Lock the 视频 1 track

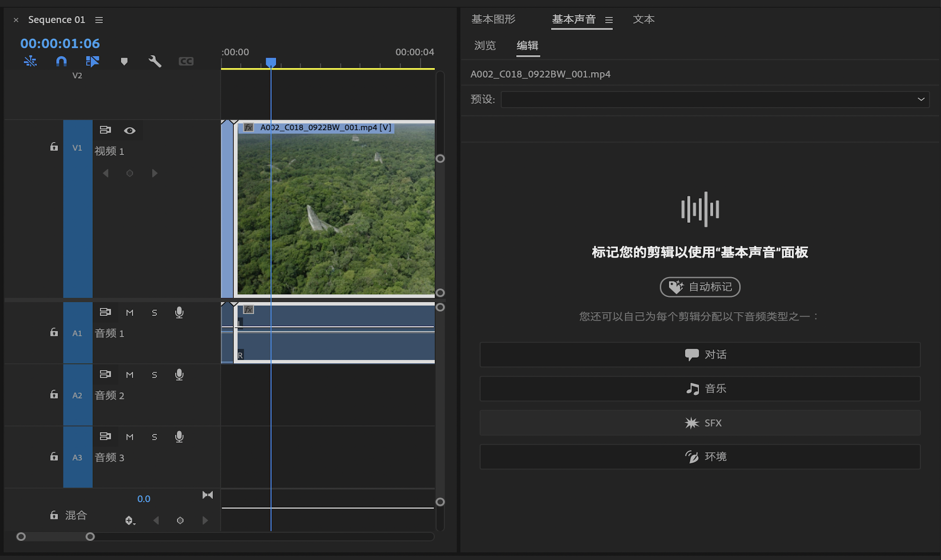54,147
